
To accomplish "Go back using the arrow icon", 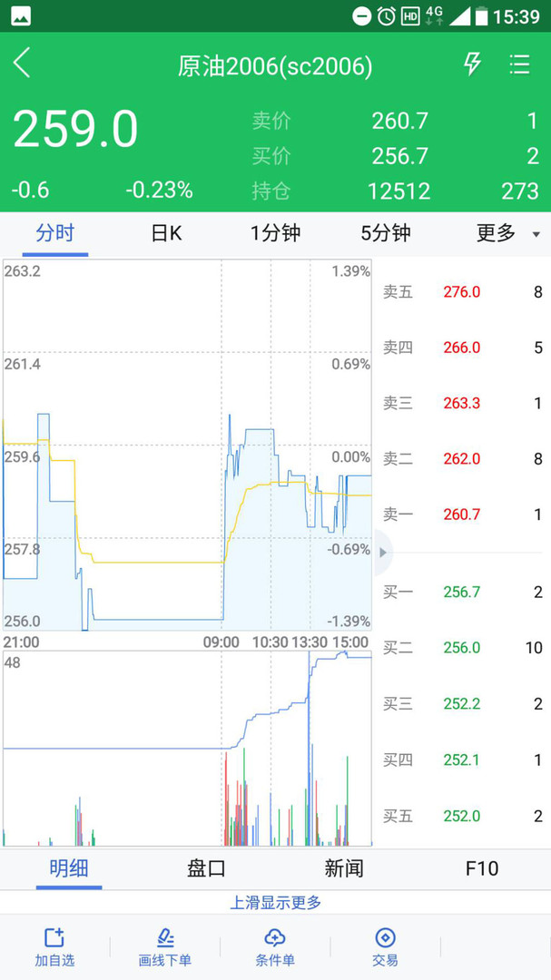I will click(x=22, y=64).
